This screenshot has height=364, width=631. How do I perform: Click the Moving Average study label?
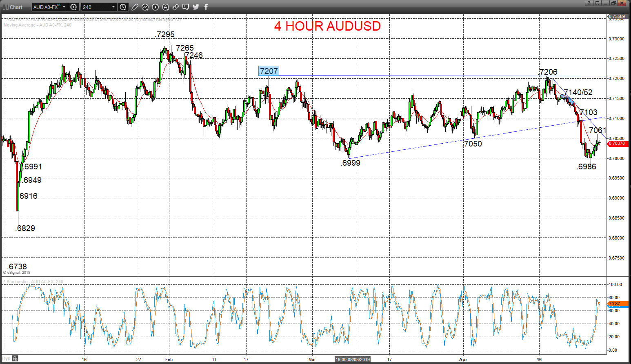38,25
